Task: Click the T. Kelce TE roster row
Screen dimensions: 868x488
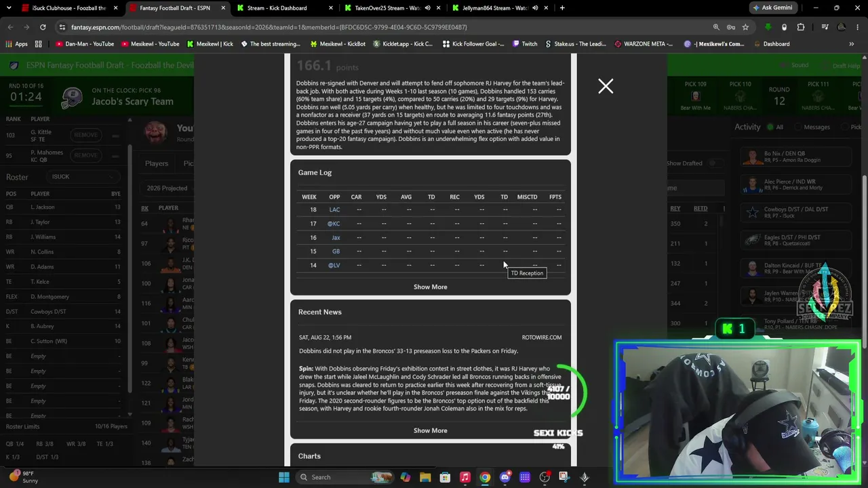Action: pos(64,282)
